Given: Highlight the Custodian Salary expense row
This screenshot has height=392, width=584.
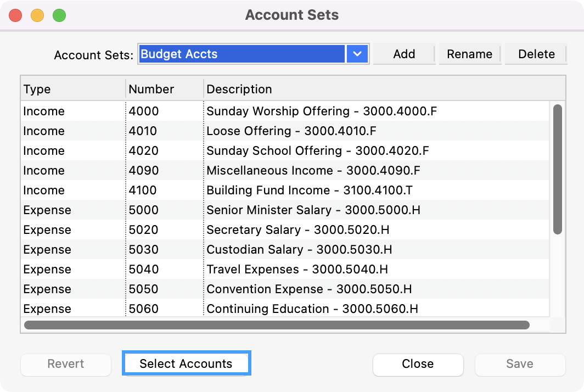Looking at the screenshot, I should click(299, 250).
